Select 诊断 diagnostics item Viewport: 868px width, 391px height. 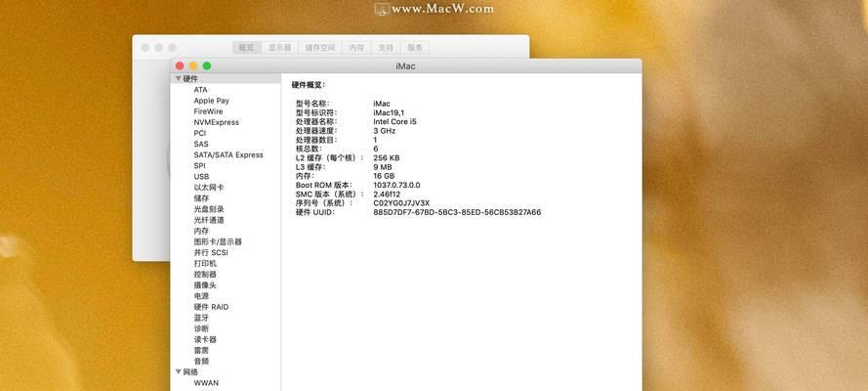(x=201, y=328)
